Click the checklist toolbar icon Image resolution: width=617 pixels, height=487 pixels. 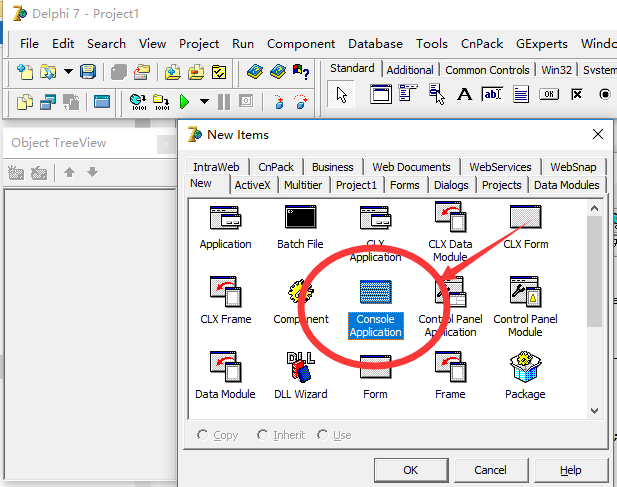219,72
